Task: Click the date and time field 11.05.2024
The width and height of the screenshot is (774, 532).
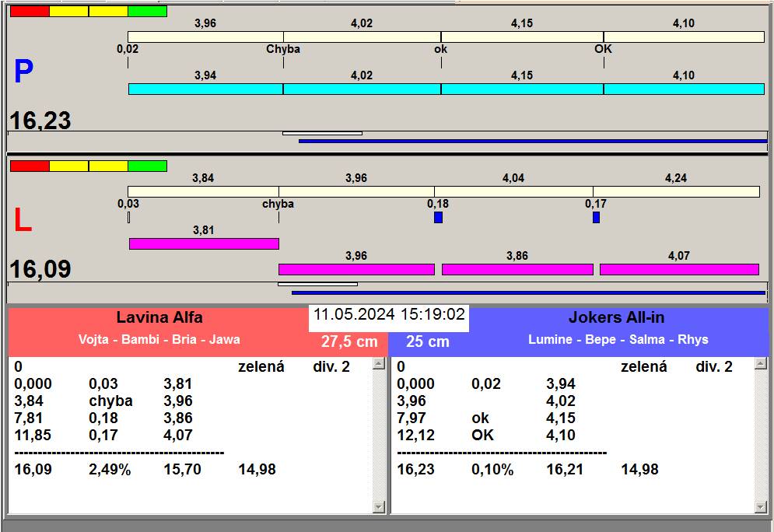Action: (x=389, y=315)
